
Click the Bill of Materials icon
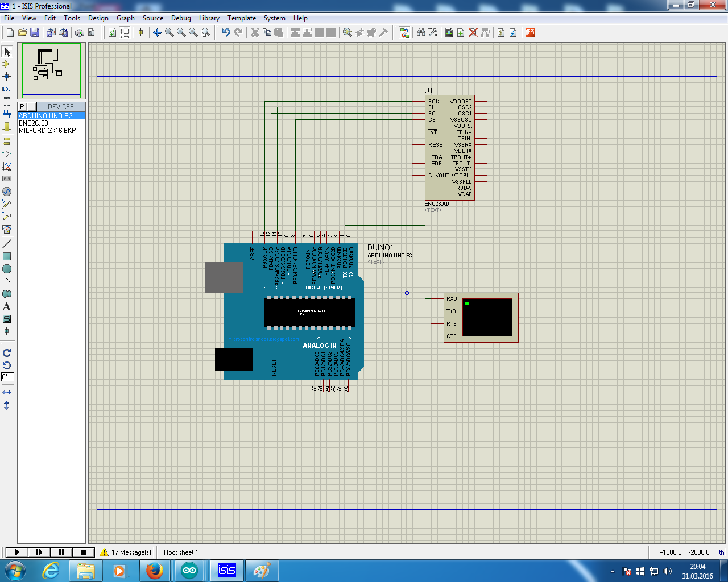pyautogui.click(x=501, y=32)
